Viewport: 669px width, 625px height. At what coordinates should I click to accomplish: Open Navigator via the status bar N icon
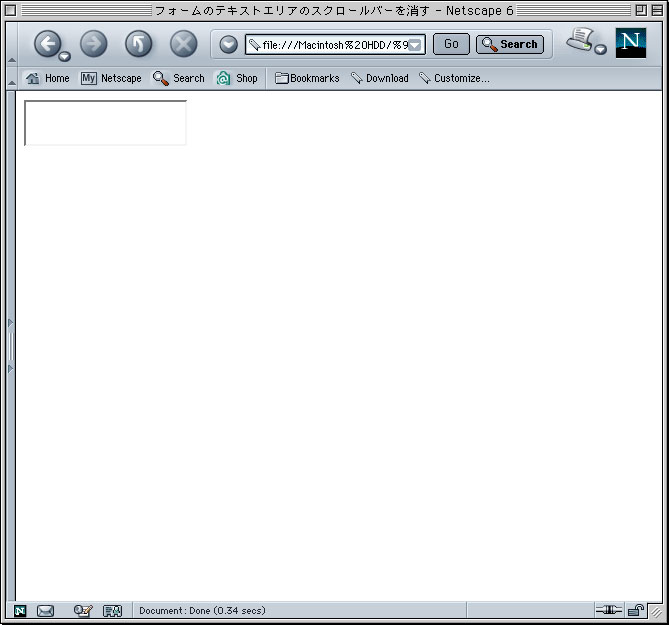(x=20, y=611)
